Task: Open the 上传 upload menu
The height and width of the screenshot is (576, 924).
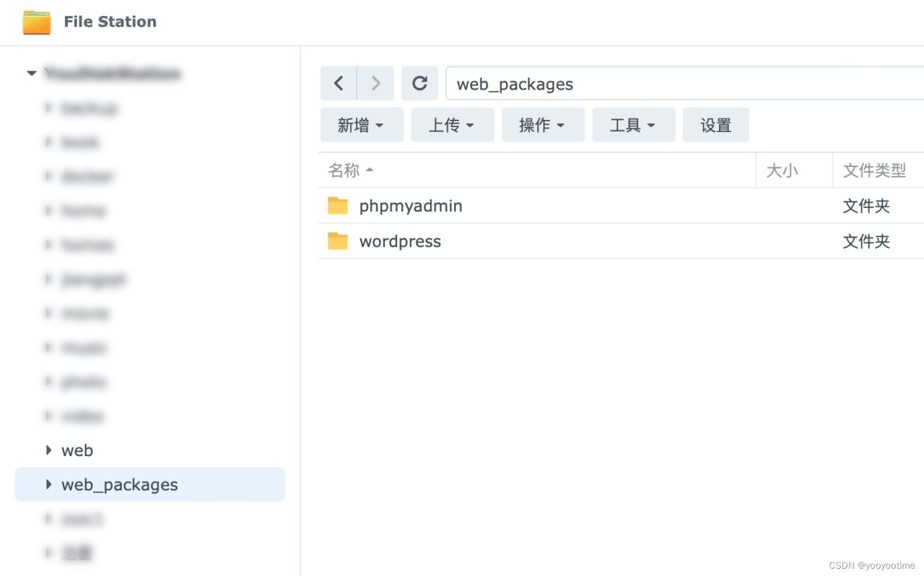Action: coord(453,124)
